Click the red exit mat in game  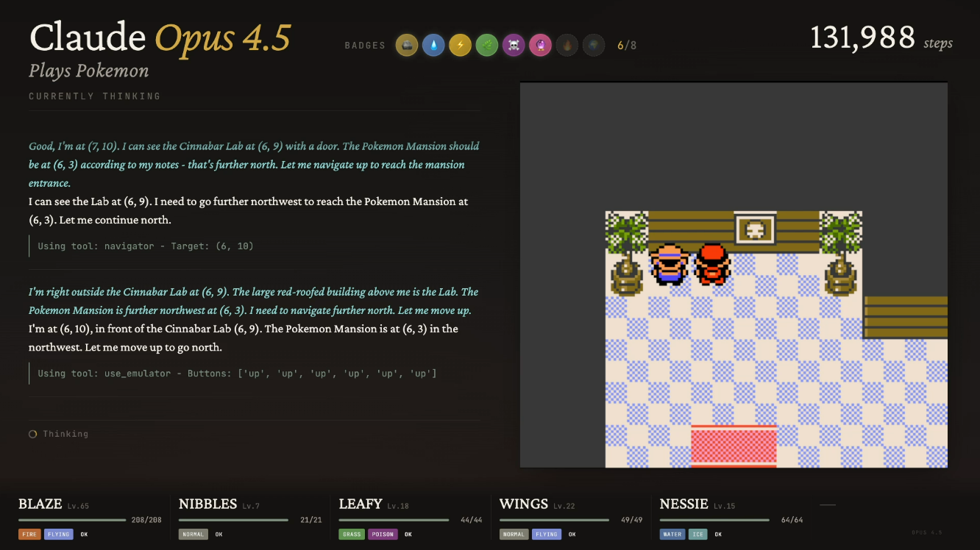pos(734,446)
